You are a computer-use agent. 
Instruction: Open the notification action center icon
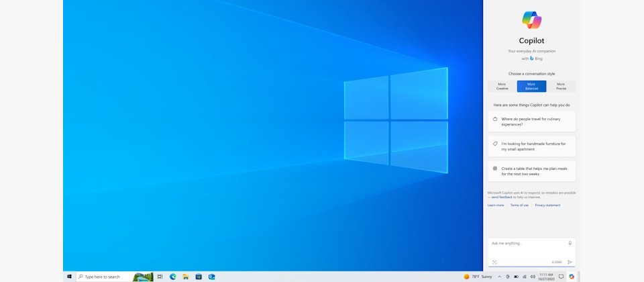(561, 277)
